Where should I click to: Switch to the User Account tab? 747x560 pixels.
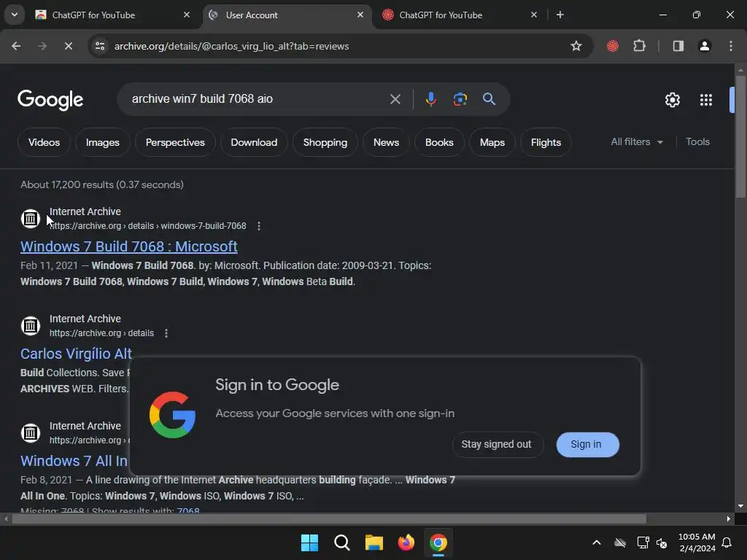point(287,15)
